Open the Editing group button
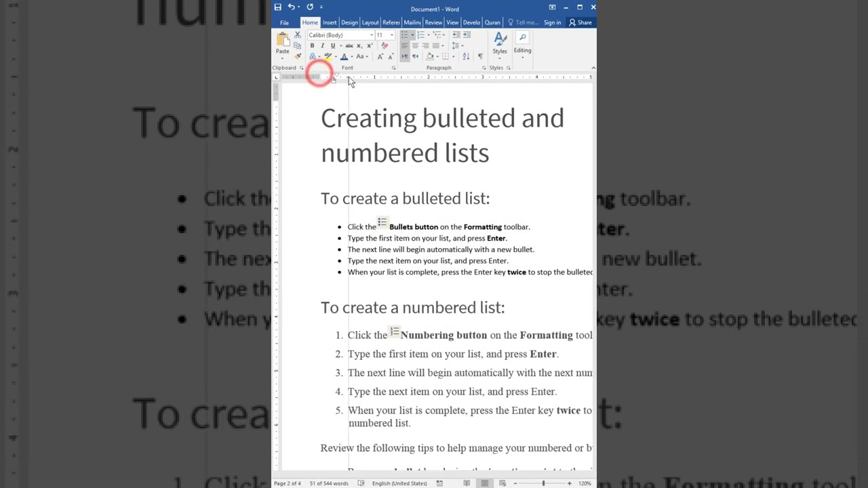Screen dimensions: 868x488 click(x=522, y=44)
